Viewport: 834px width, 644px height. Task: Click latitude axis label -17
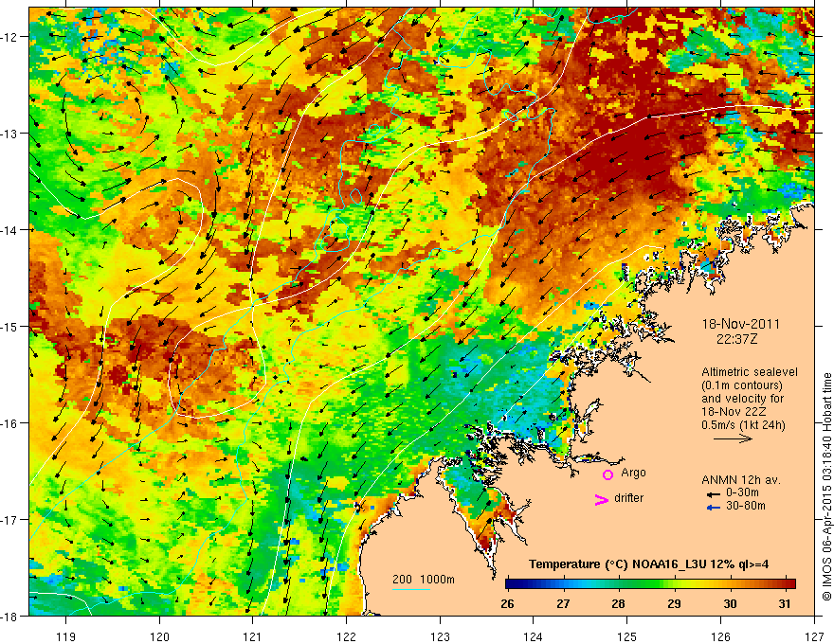pos(10,520)
